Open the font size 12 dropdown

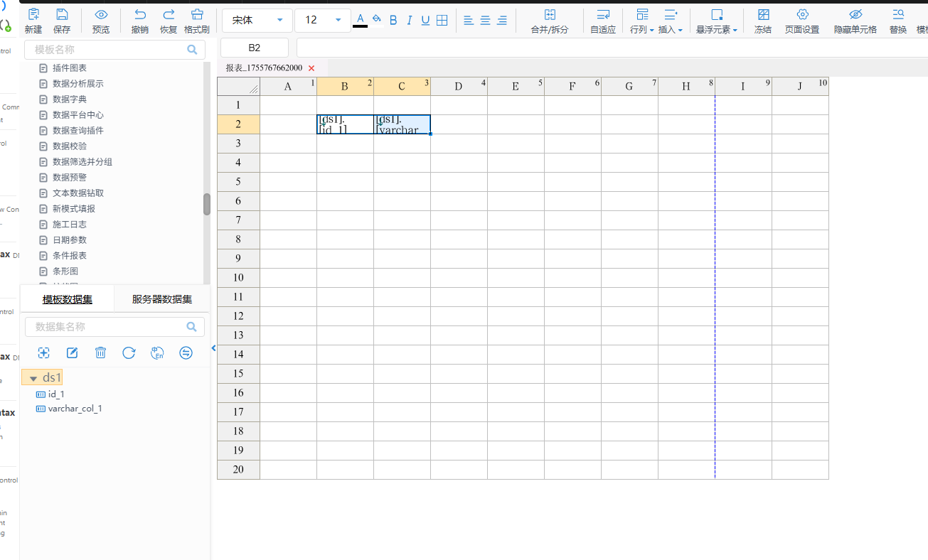322,21
